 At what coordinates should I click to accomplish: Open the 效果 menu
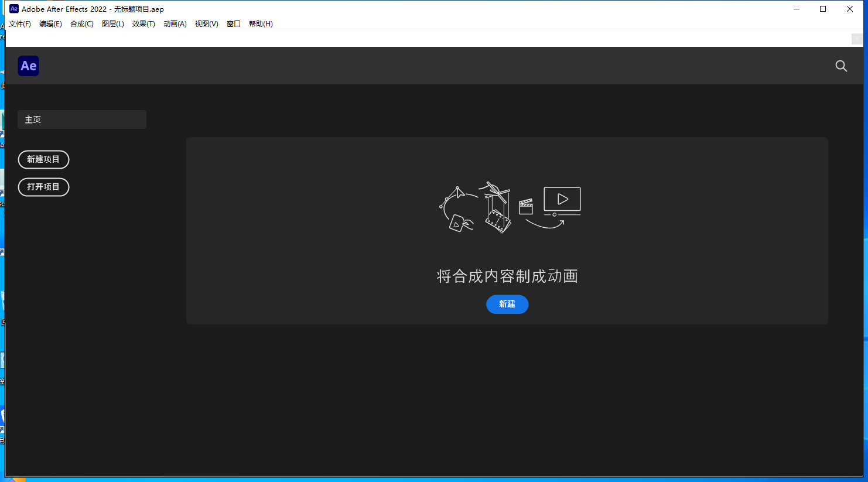(143, 24)
